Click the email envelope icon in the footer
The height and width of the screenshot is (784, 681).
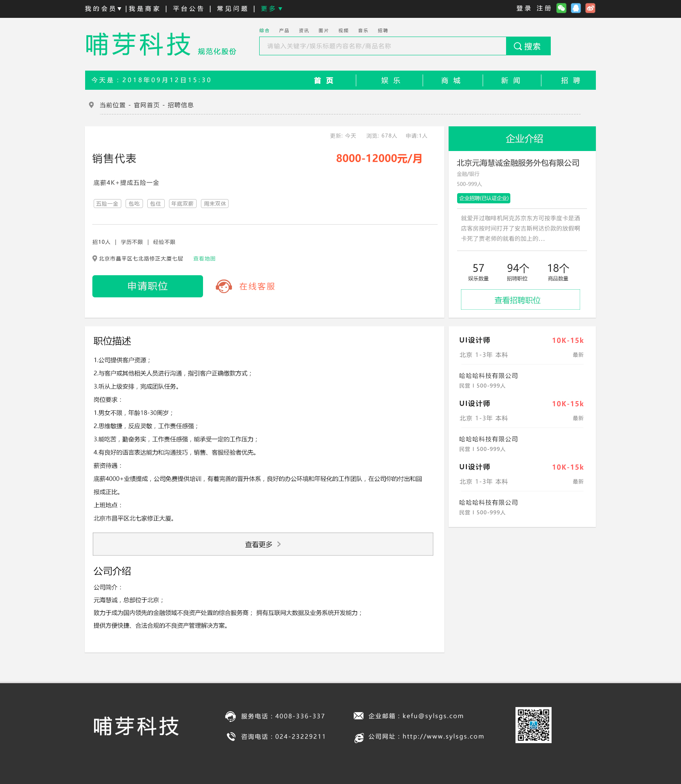coord(359,716)
